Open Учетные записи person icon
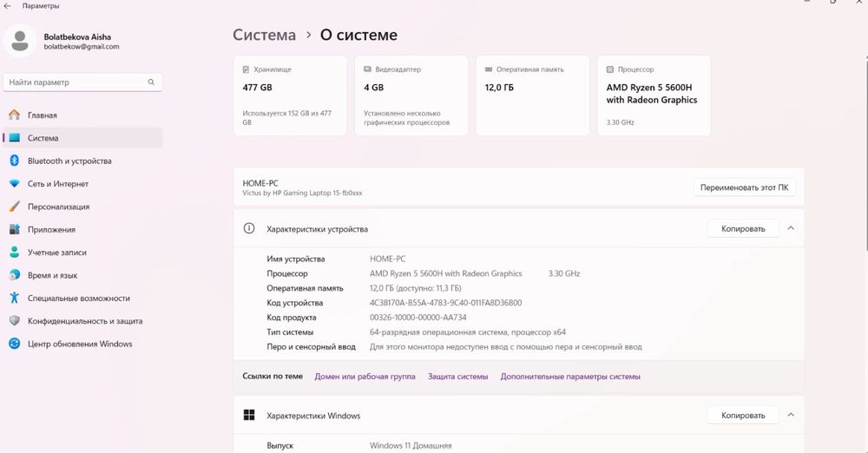The image size is (868, 453). tap(14, 253)
